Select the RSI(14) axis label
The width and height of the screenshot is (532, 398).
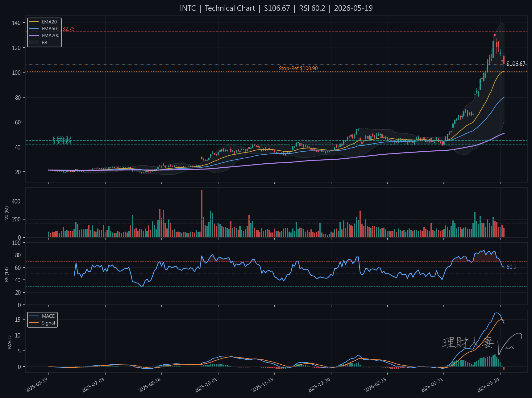(x=7, y=274)
